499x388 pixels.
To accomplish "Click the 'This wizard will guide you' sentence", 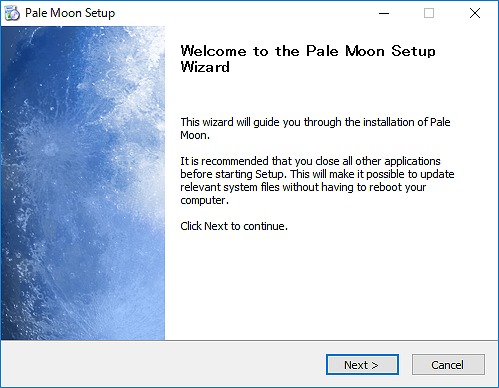I will 315,128.
